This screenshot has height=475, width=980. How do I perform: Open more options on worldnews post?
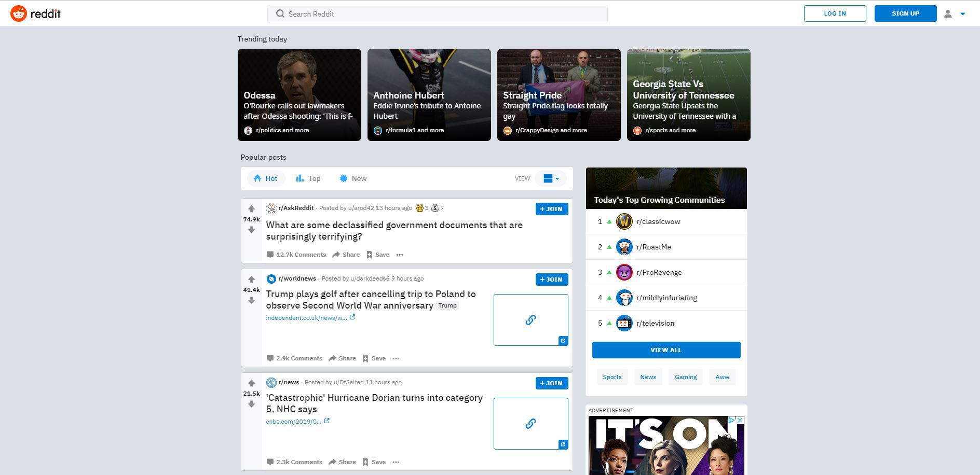[396, 358]
